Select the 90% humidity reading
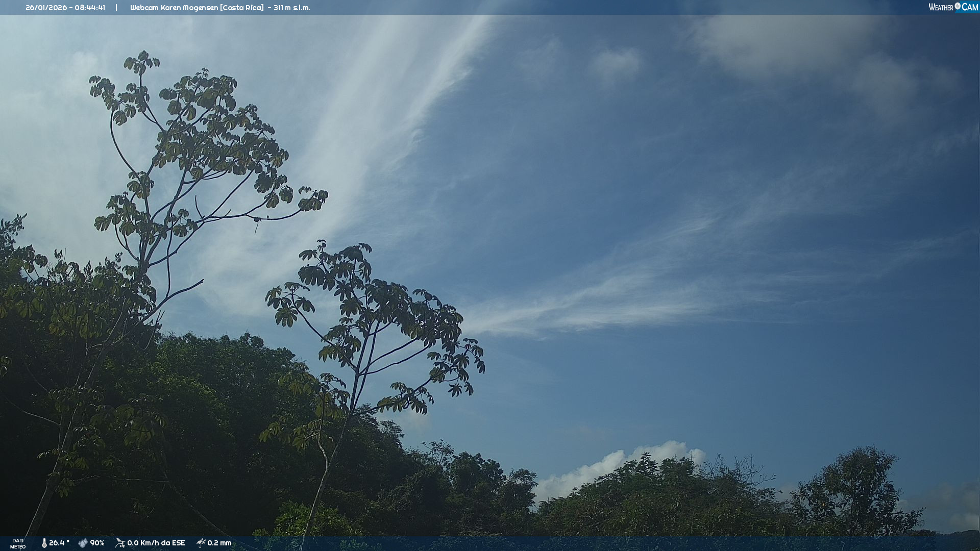 pyautogui.click(x=97, y=543)
